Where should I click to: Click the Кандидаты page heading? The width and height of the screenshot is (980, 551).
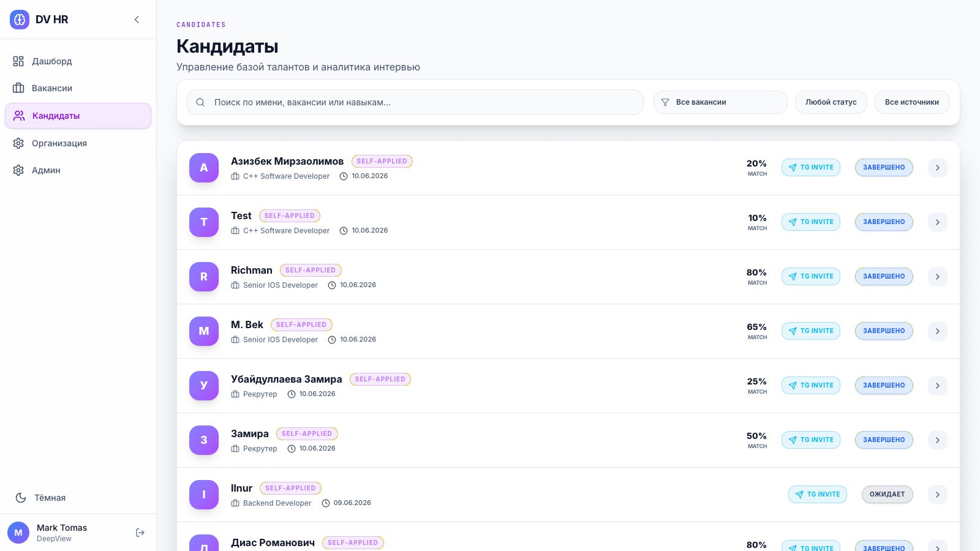[227, 47]
